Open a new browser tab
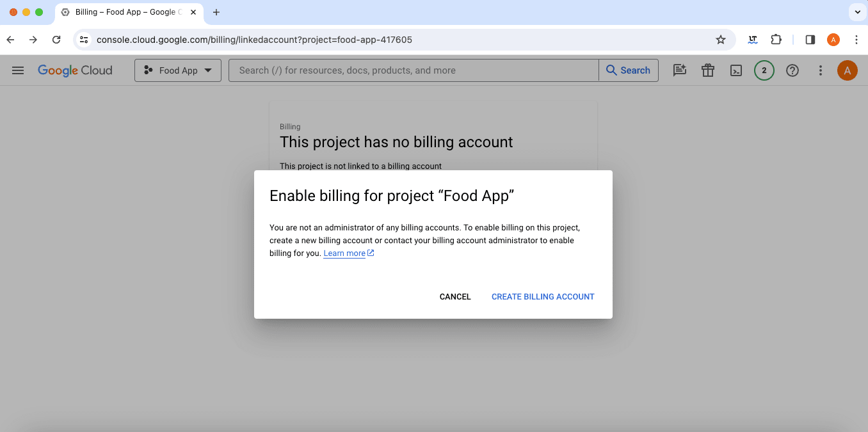 (x=216, y=12)
